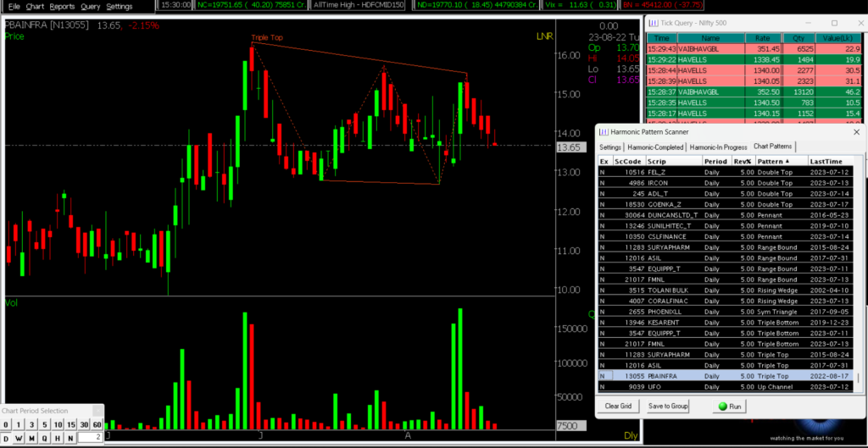Click the Ex column header
868x448 pixels.
click(x=604, y=162)
